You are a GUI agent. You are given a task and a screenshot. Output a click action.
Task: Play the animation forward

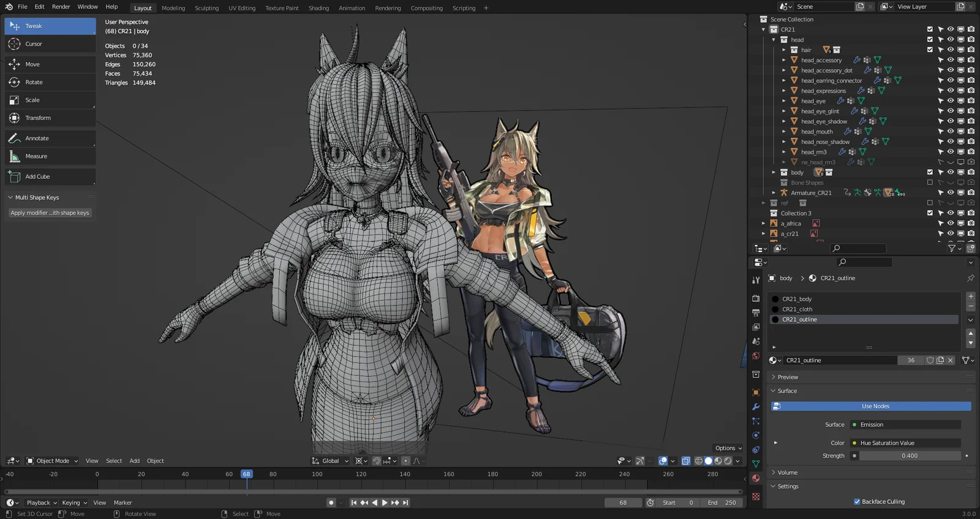coord(385,502)
